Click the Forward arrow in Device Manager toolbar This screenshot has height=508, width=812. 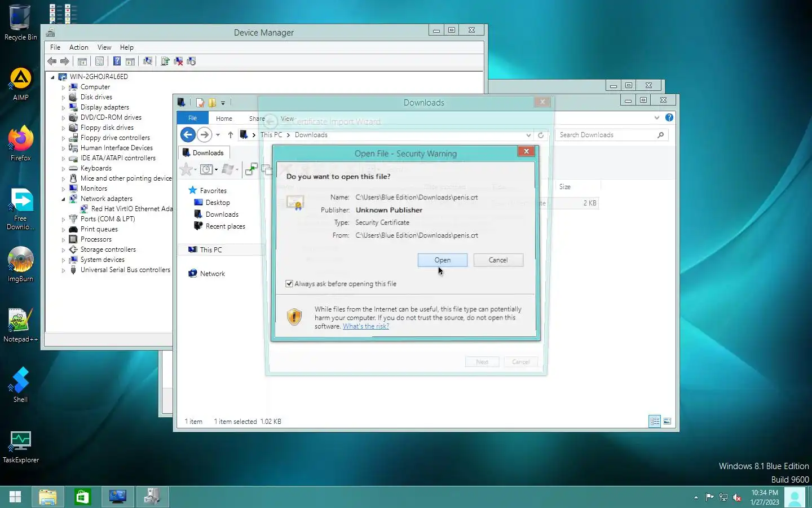[x=65, y=62]
